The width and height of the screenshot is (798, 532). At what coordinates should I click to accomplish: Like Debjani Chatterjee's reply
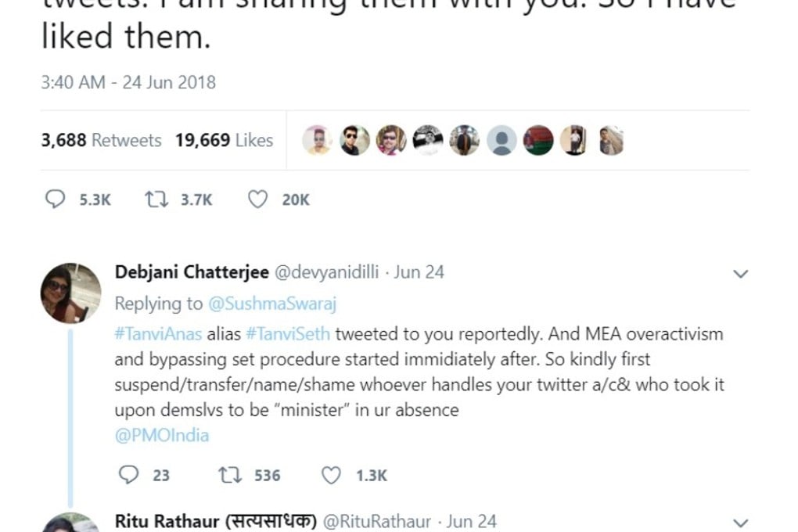click(332, 475)
